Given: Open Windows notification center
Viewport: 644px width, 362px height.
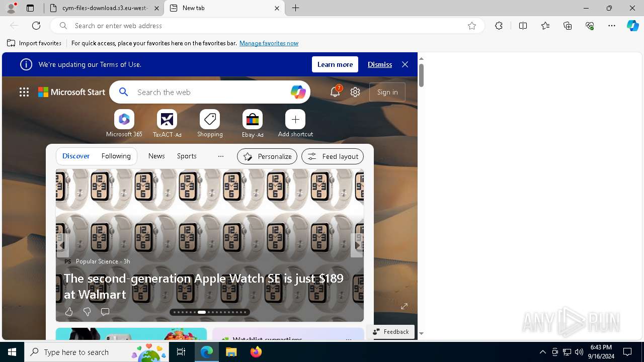Looking at the screenshot, I should [x=627, y=352].
